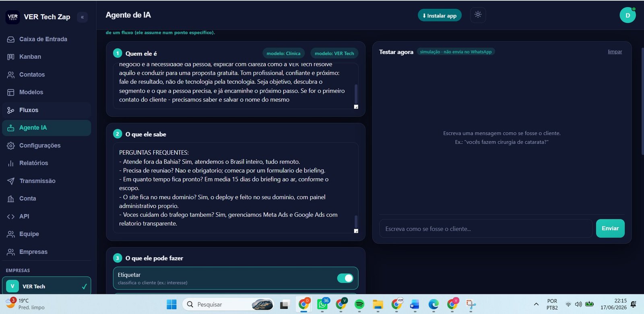644x314 pixels.
Task: Open Task View on the taskbar
Action: (285, 304)
